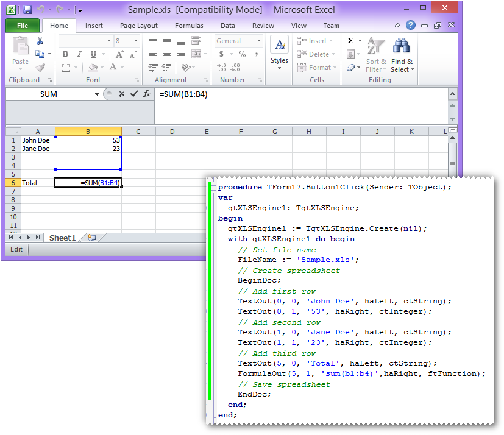Cancel the formula entry with X

coord(121,94)
